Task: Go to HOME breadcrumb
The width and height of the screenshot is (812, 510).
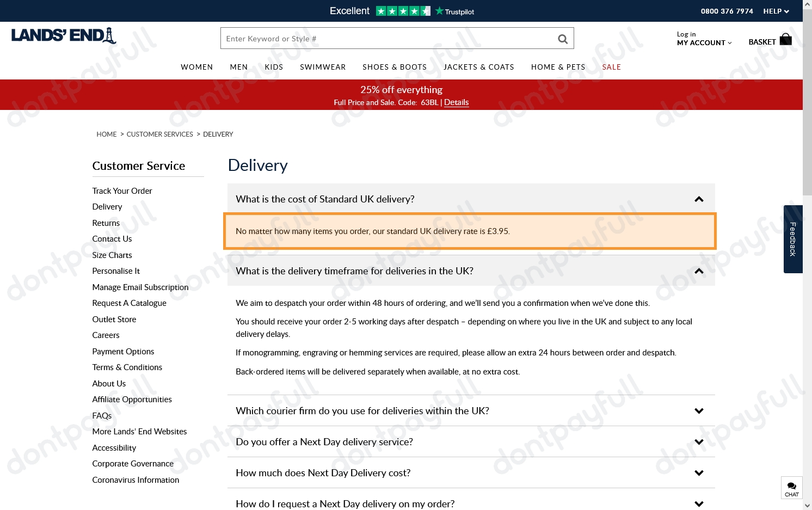Action: point(107,134)
